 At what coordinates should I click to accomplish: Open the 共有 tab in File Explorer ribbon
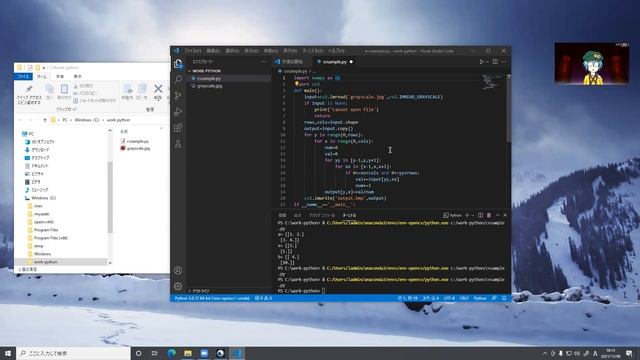tap(60, 76)
